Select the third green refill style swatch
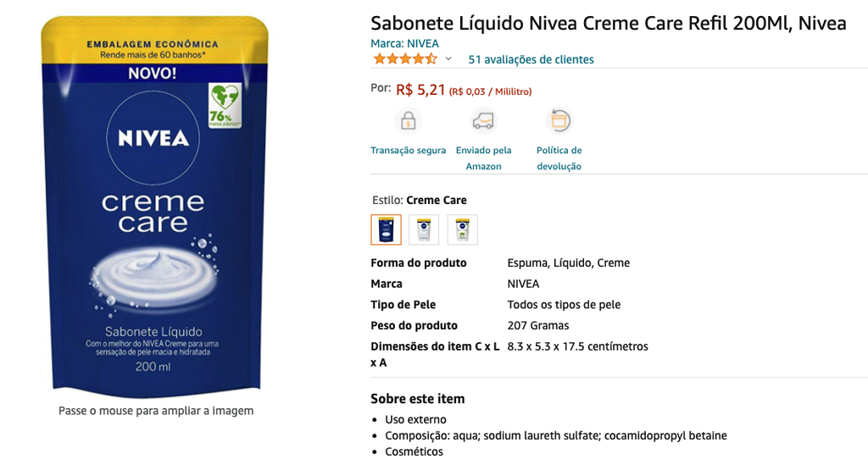 coord(462,229)
